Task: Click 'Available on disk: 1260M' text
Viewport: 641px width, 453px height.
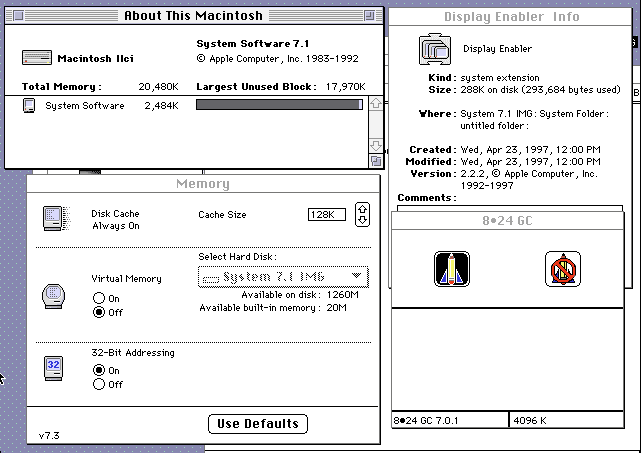Action: click(x=300, y=295)
